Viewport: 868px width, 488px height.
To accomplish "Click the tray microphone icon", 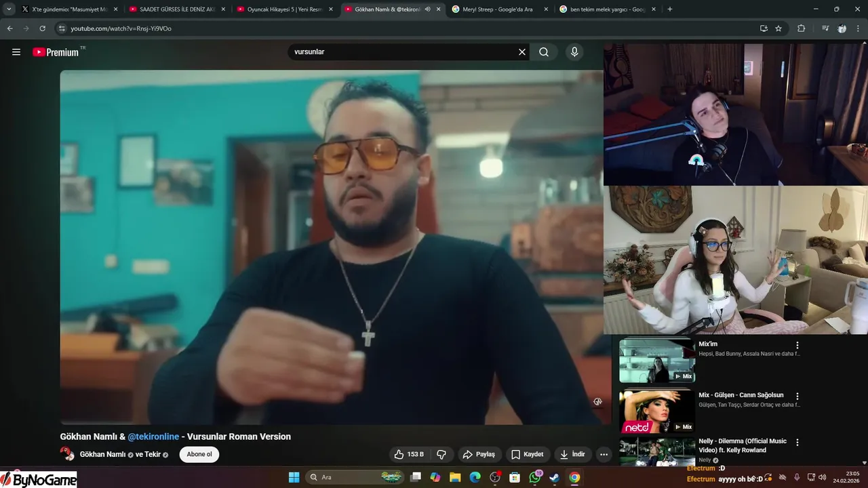I will pyautogui.click(x=797, y=477).
